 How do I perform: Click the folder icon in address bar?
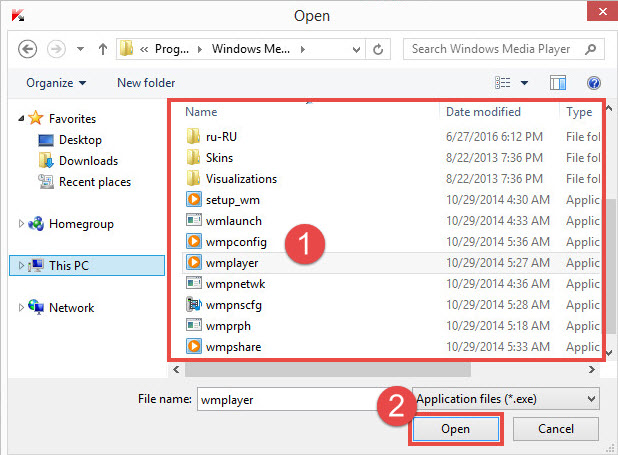(x=127, y=49)
